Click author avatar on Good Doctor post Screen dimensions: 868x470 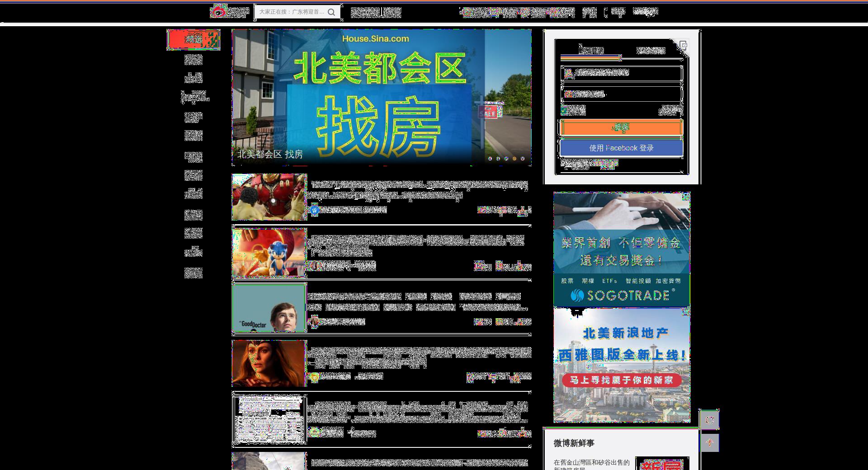coord(314,321)
